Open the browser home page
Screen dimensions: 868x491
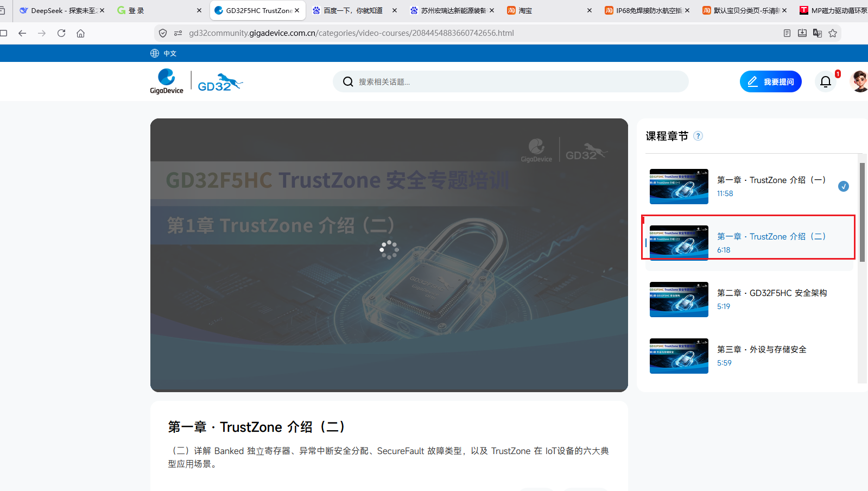tap(81, 33)
